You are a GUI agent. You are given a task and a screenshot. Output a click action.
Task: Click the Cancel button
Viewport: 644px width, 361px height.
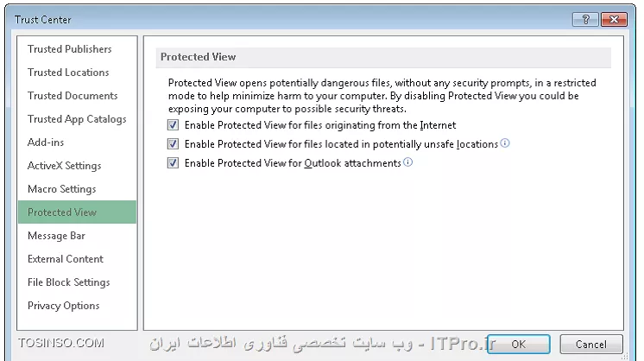pos(591,345)
